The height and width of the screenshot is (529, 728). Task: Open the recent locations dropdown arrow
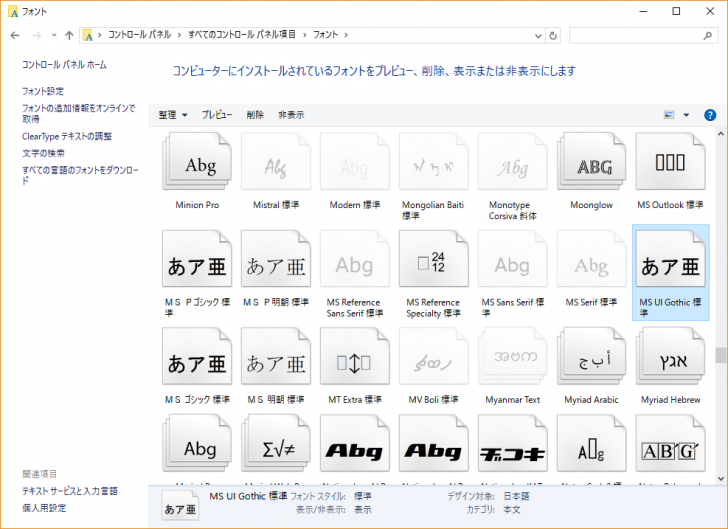[54, 35]
